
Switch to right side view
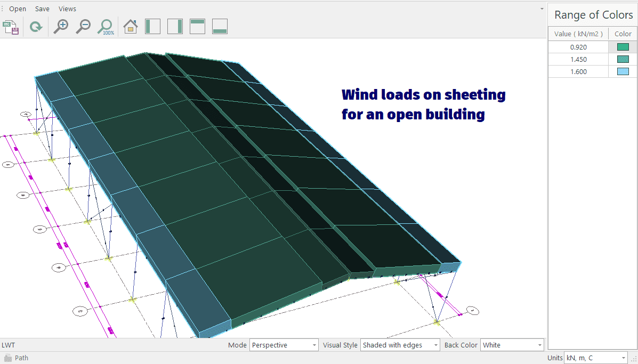(175, 27)
